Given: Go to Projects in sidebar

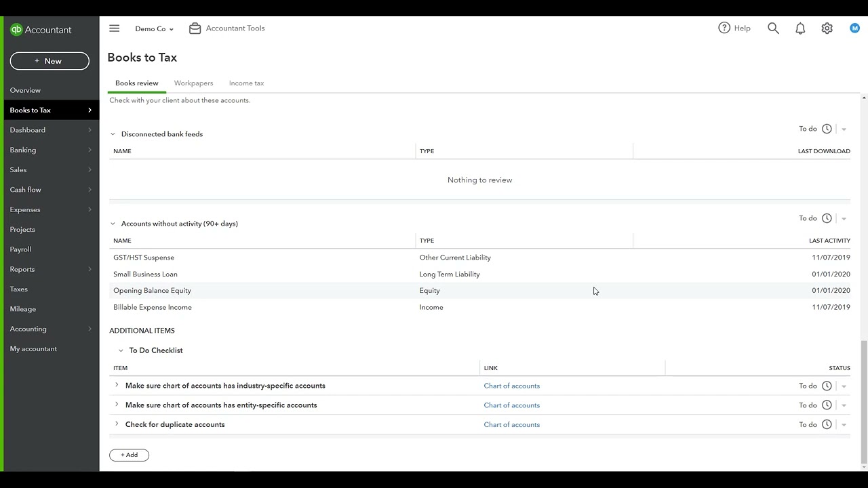Looking at the screenshot, I should [51, 229].
